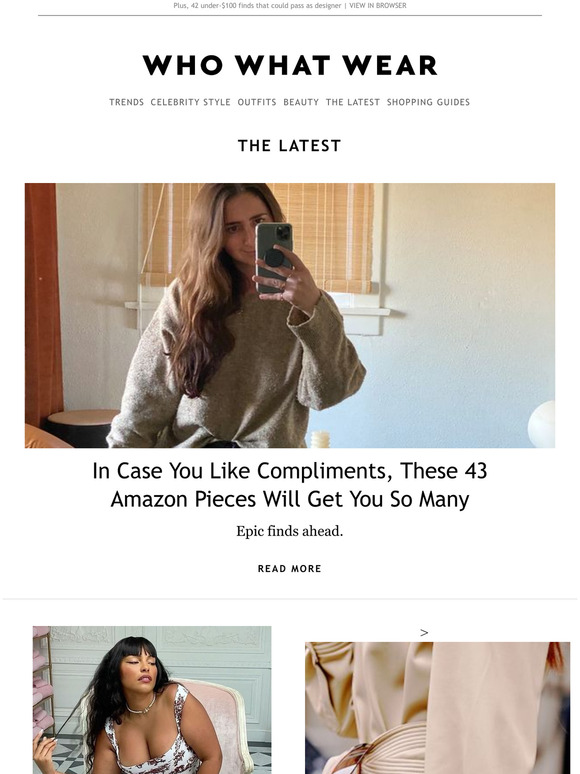The image size is (580, 774).
Task: Select the Outfits navigation link
Action: point(257,102)
